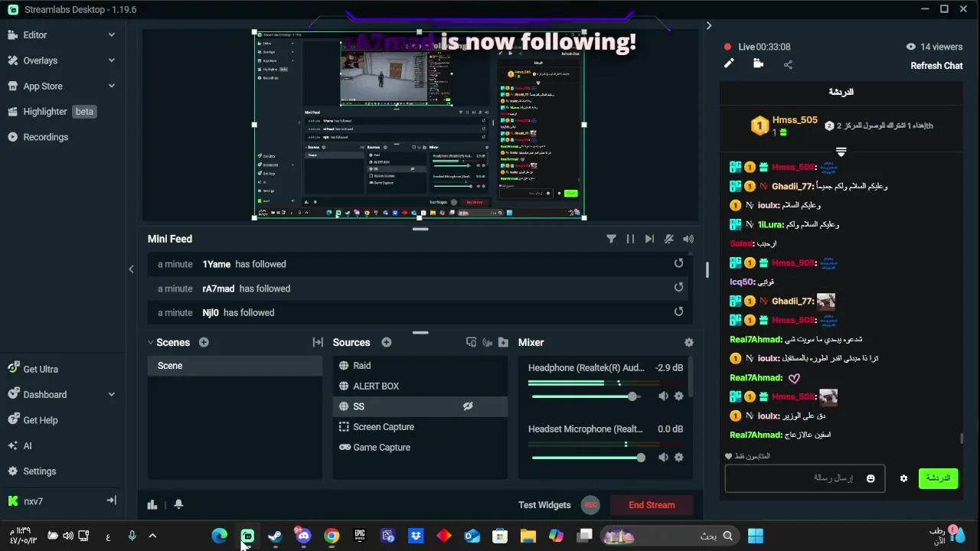
Task: Expand the left sidebar arrow beside Mini Feed
Action: pos(131,269)
